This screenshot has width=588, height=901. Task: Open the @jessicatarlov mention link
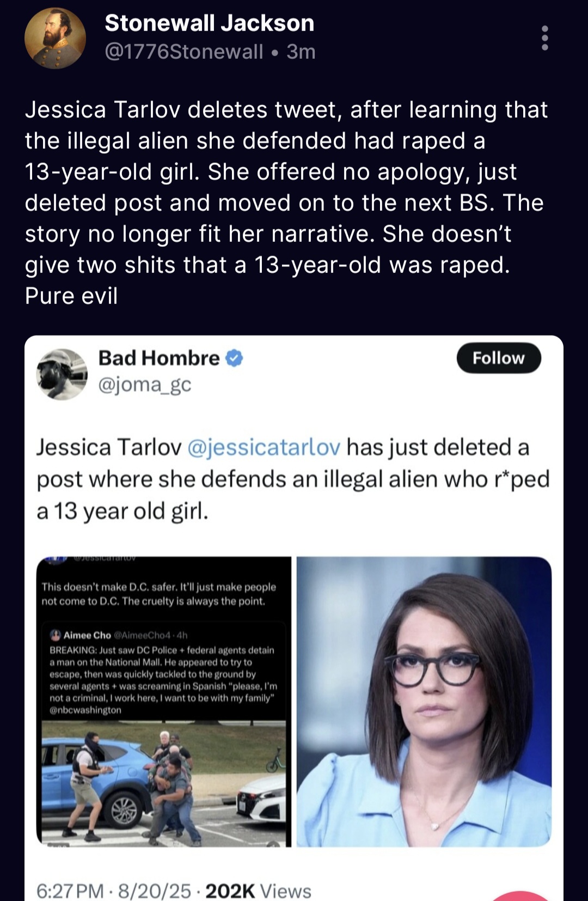[264, 447]
